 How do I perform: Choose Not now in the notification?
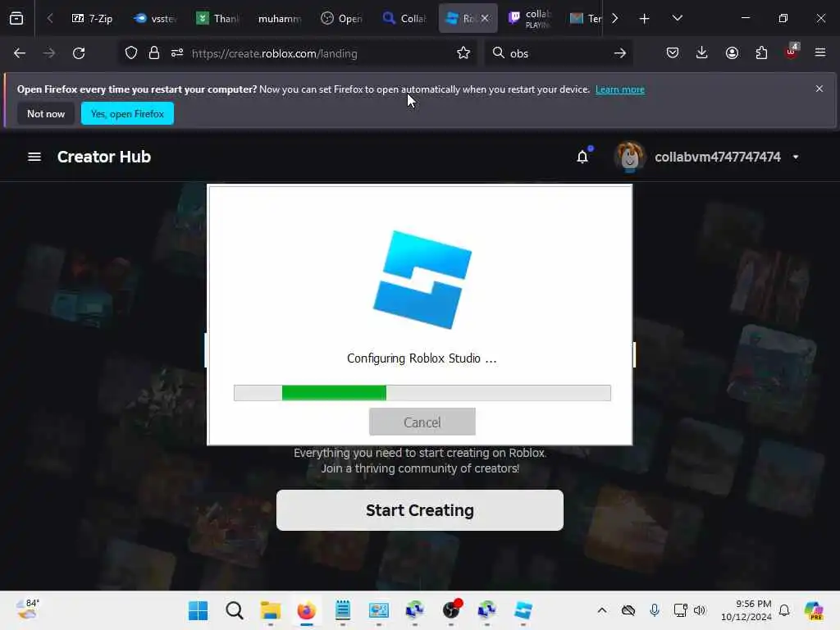click(x=46, y=113)
